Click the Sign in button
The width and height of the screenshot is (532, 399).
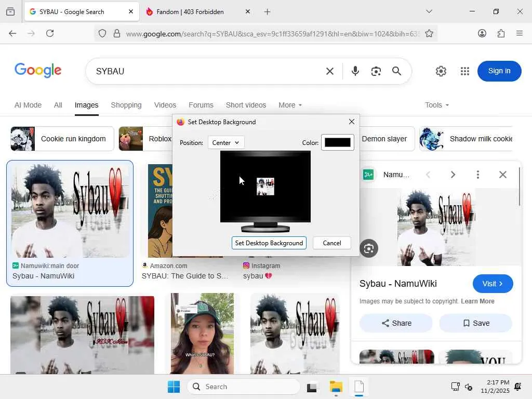499,71
